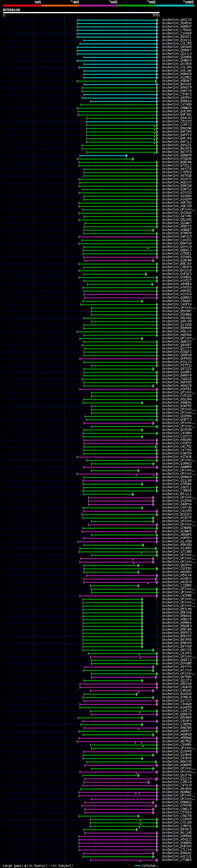This screenshot has height=868, width=197.
Task: Click the UniRef100_A9VBE4 label
Action: [176, 284]
